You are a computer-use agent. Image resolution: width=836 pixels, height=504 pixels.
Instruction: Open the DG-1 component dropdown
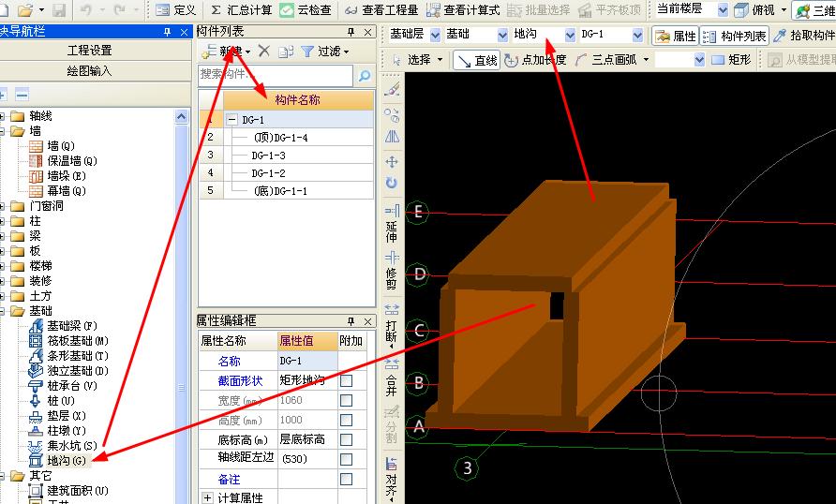637,36
